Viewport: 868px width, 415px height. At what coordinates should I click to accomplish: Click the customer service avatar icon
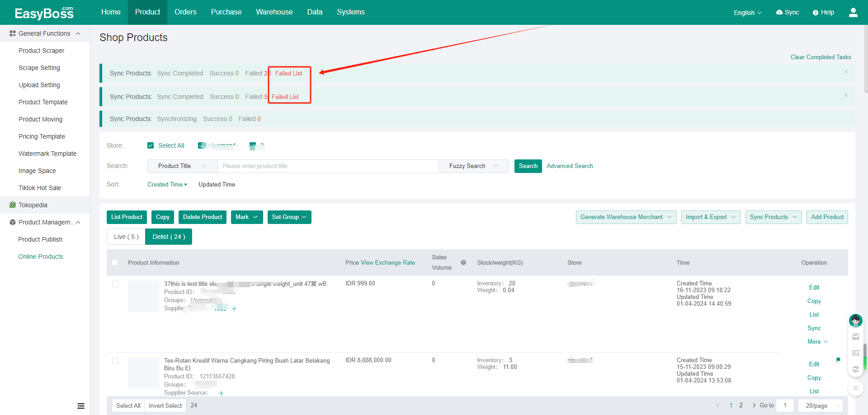(855, 321)
